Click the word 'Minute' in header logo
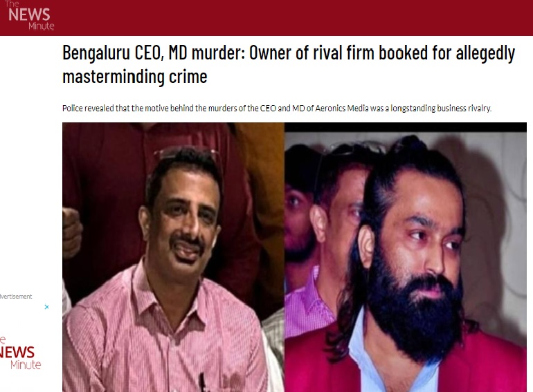The height and width of the screenshot is (392, 533). (42, 26)
